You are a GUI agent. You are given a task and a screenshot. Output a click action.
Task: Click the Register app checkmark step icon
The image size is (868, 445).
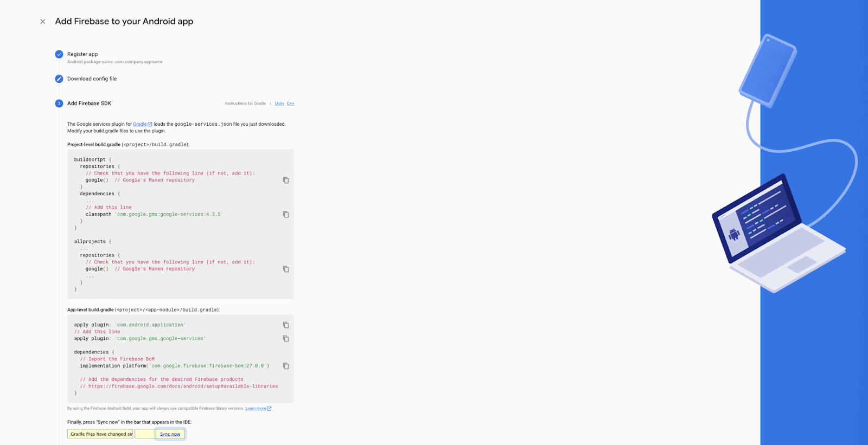coord(59,54)
